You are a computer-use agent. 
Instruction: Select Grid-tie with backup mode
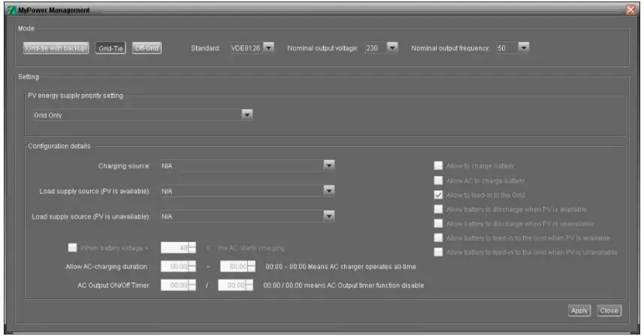(56, 48)
